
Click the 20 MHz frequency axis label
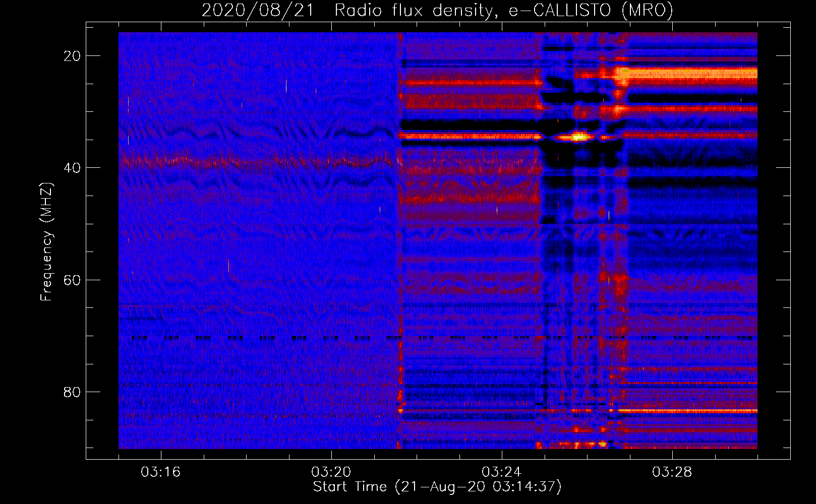[x=73, y=56]
